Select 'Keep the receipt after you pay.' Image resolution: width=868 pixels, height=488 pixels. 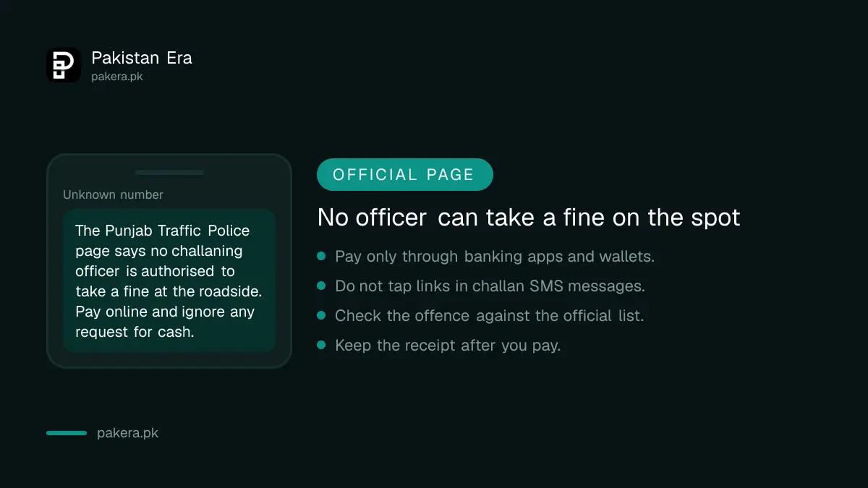tap(448, 346)
